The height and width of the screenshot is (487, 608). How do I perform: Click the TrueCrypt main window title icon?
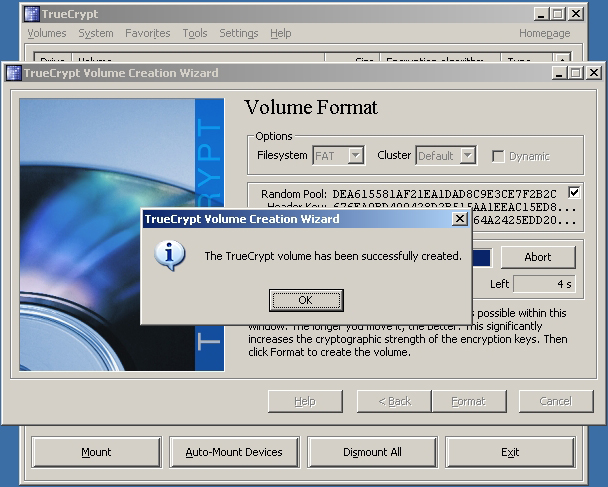[x=32, y=14]
